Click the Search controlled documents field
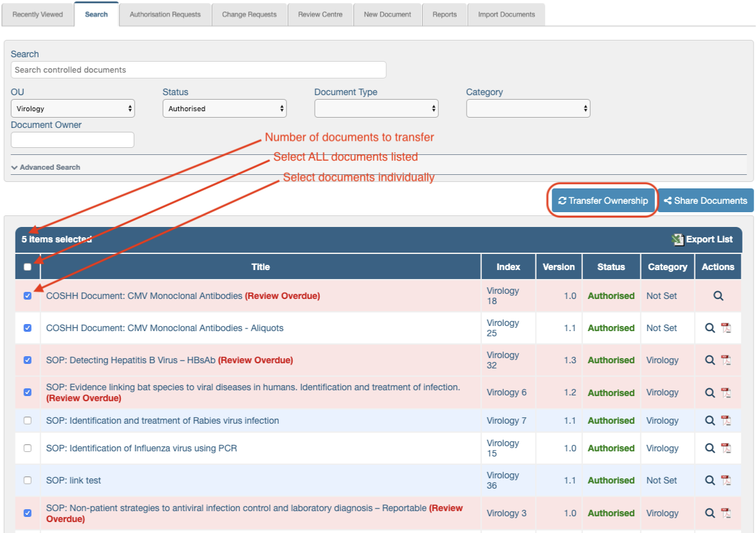 [198, 70]
